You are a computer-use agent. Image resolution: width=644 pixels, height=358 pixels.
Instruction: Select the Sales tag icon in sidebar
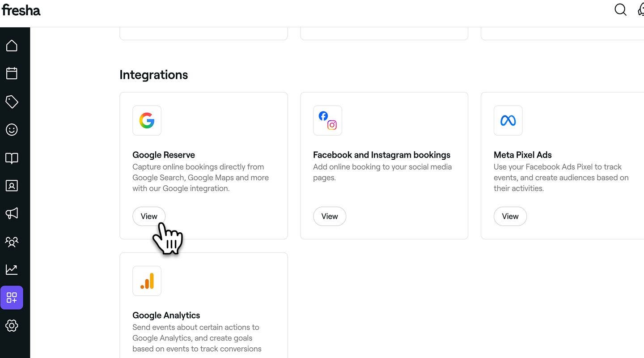click(12, 102)
